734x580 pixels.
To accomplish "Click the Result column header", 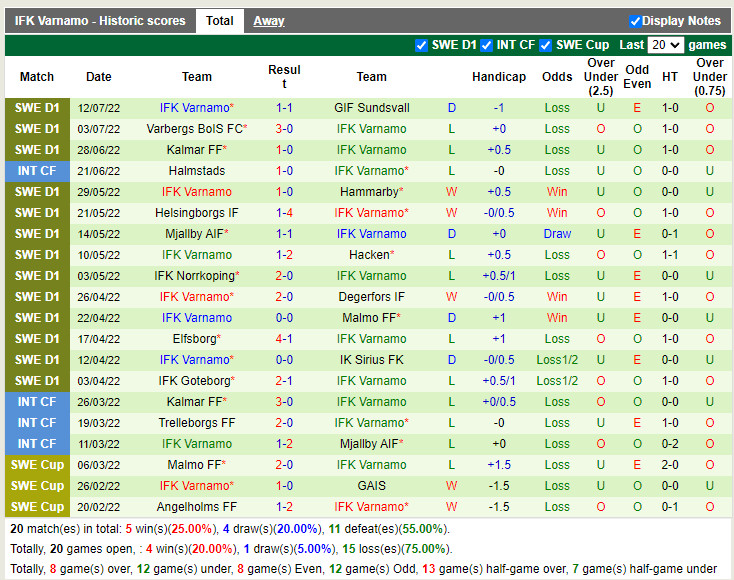I will (x=284, y=77).
